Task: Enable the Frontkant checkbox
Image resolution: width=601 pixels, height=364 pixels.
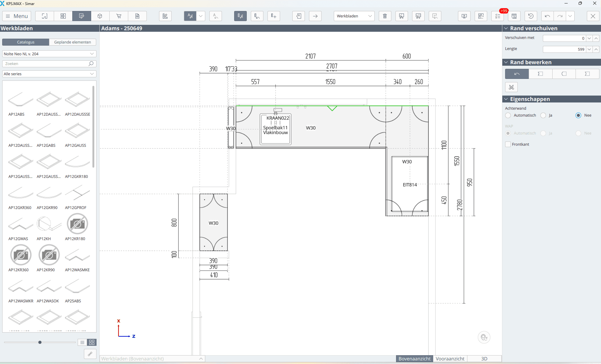Action: [x=508, y=144]
